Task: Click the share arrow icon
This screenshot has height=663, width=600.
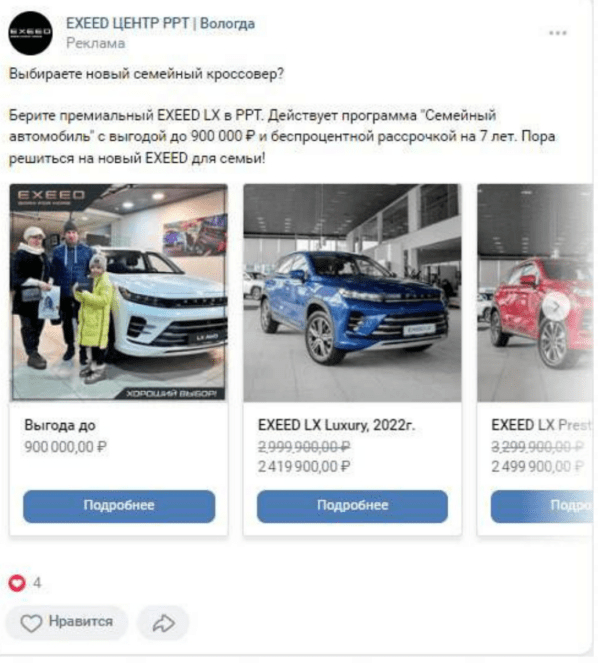Action: pyautogui.click(x=163, y=623)
